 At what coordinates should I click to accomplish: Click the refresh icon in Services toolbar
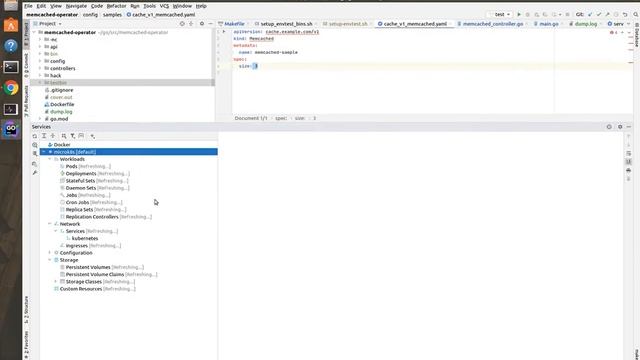point(35,136)
